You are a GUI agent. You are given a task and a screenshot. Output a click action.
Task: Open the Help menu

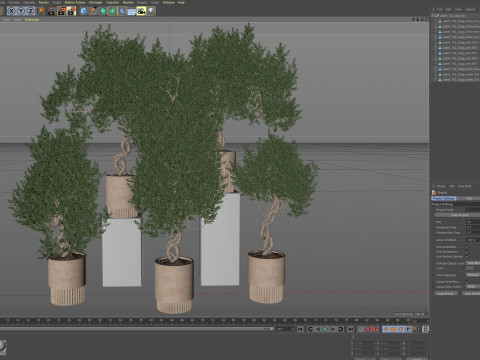coord(181,2)
